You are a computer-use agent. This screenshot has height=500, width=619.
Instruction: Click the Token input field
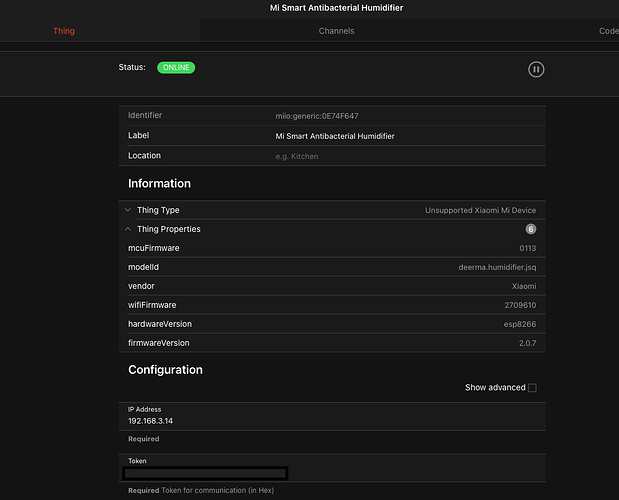click(205, 473)
